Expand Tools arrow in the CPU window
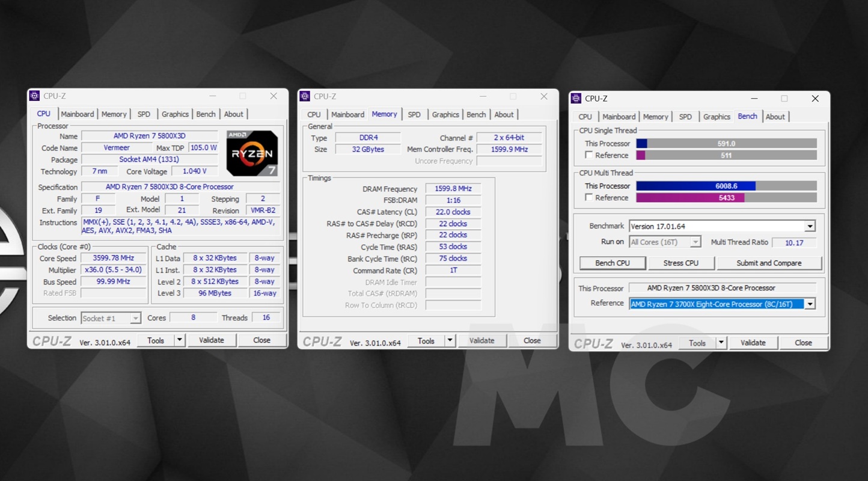The image size is (868, 481). (x=179, y=340)
